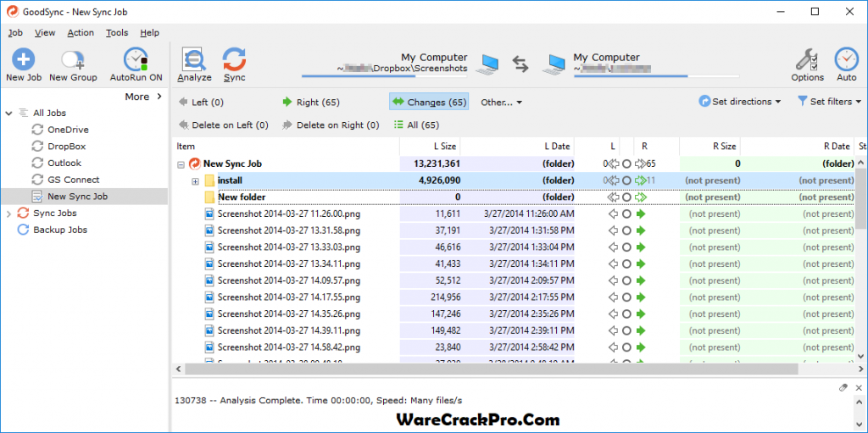Filter Delete on Left (0)
The height and width of the screenshot is (433, 868).
(223, 125)
